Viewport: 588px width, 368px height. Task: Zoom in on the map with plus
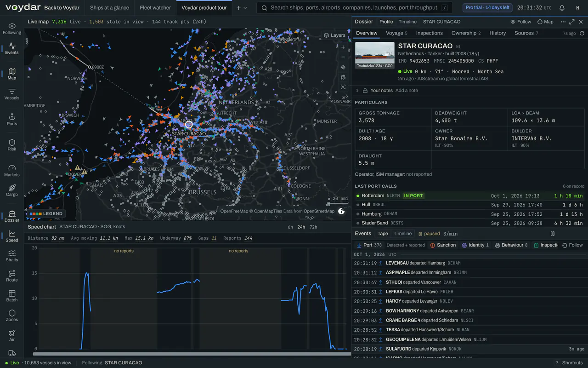coord(343,47)
